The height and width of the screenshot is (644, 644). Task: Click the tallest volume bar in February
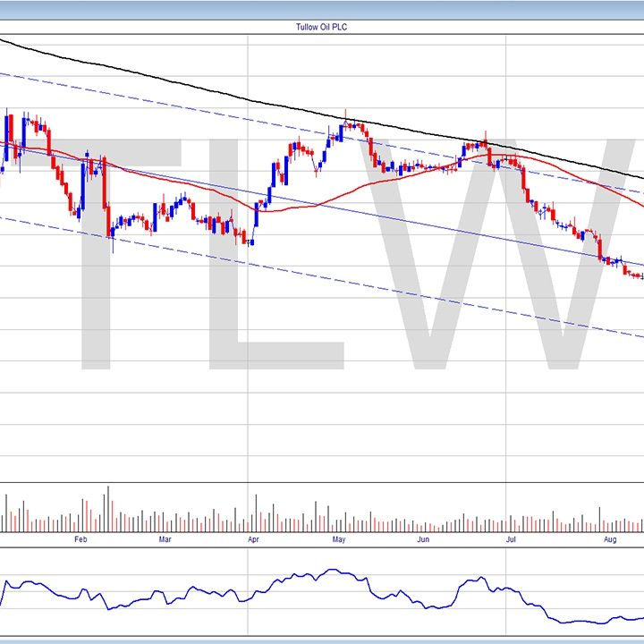tap(108, 508)
